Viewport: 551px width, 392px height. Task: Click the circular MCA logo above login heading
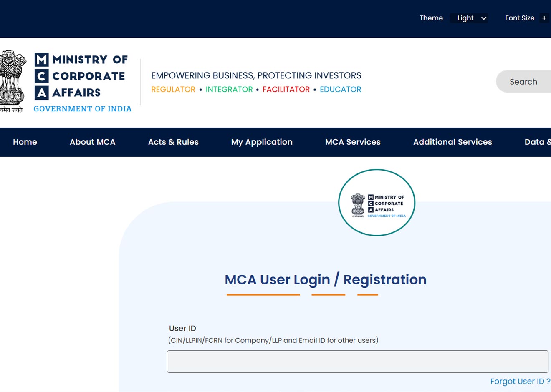click(376, 202)
